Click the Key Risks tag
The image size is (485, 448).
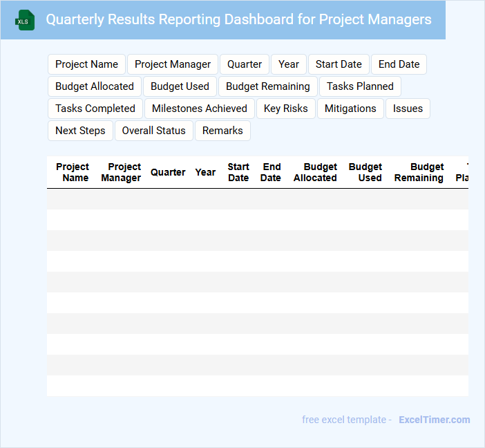(x=286, y=109)
